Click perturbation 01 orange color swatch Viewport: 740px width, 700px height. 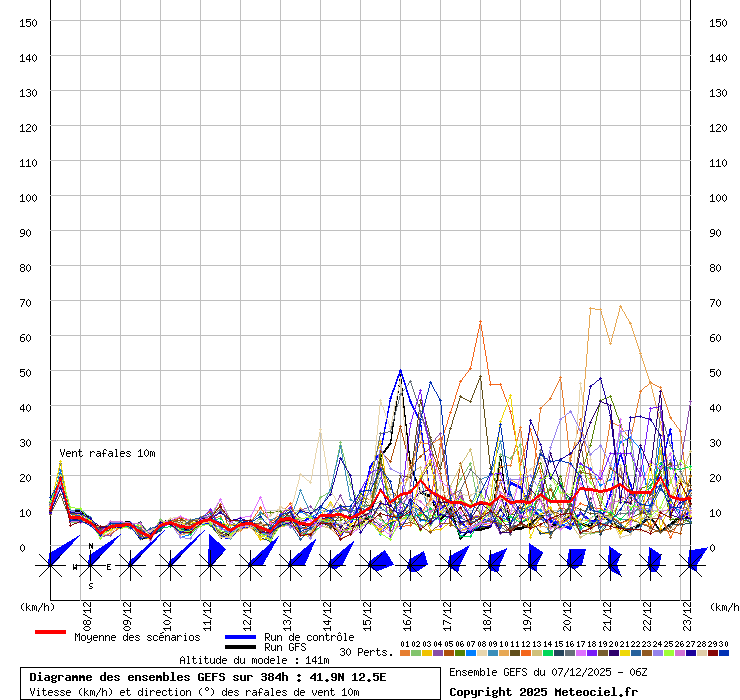404,653
